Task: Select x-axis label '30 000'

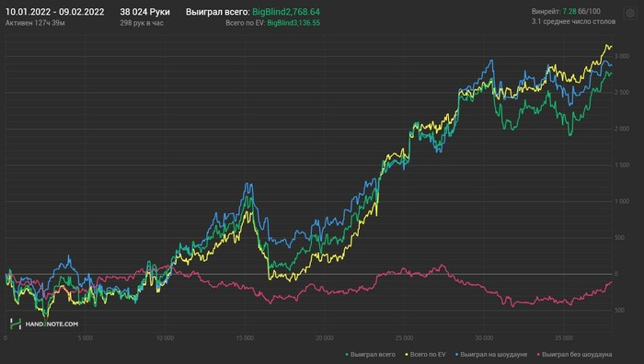Action: click(484, 338)
